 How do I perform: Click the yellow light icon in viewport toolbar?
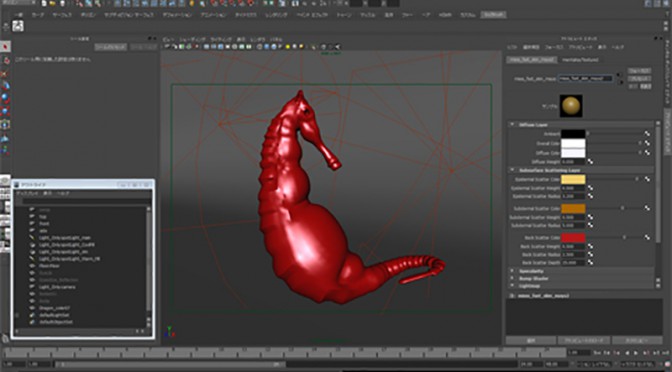288,47
